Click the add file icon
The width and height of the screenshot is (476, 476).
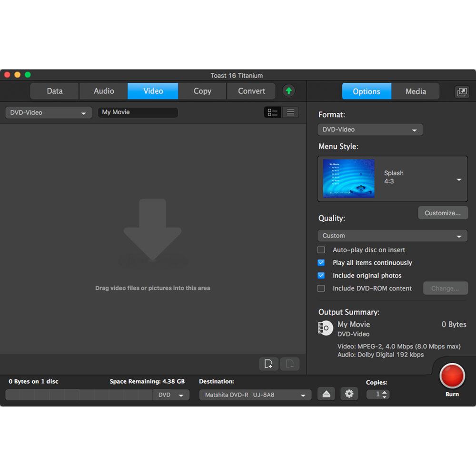268,364
